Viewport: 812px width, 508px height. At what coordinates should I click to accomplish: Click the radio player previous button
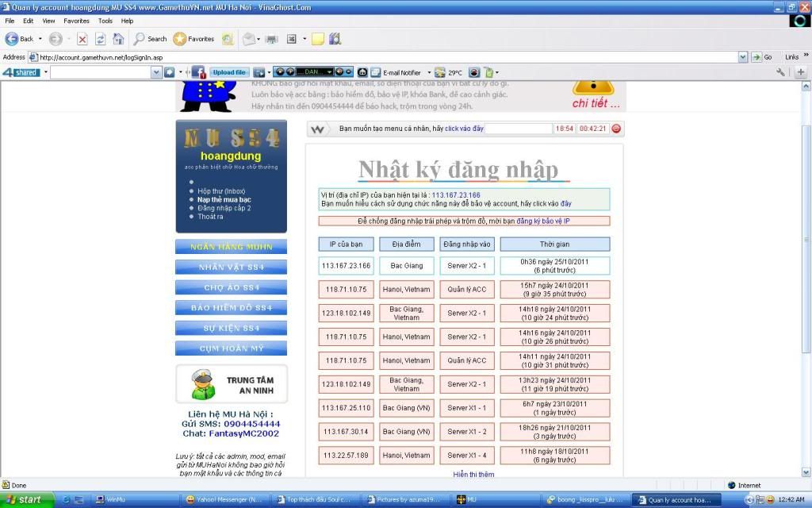[280, 72]
